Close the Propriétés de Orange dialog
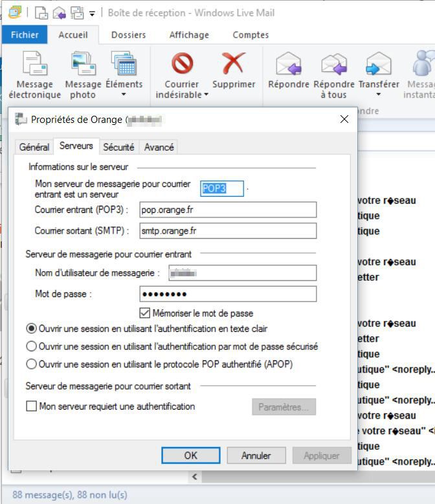435x504 pixels. (344, 119)
